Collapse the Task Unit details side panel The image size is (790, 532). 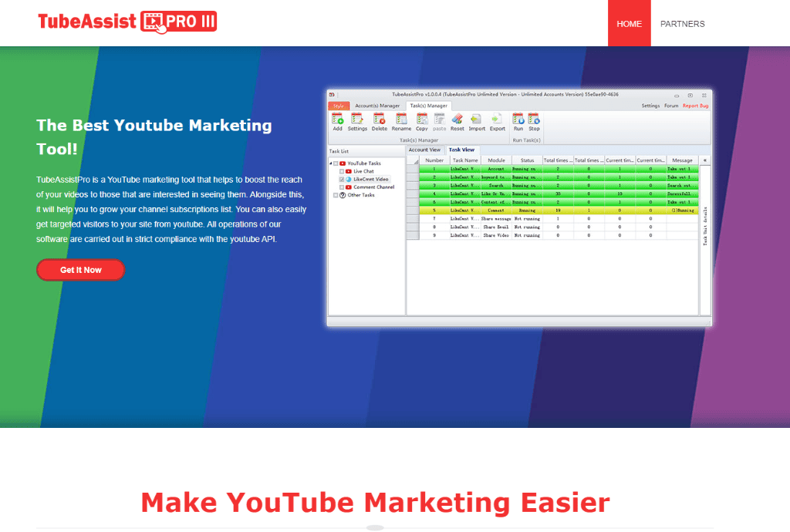(x=705, y=160)
